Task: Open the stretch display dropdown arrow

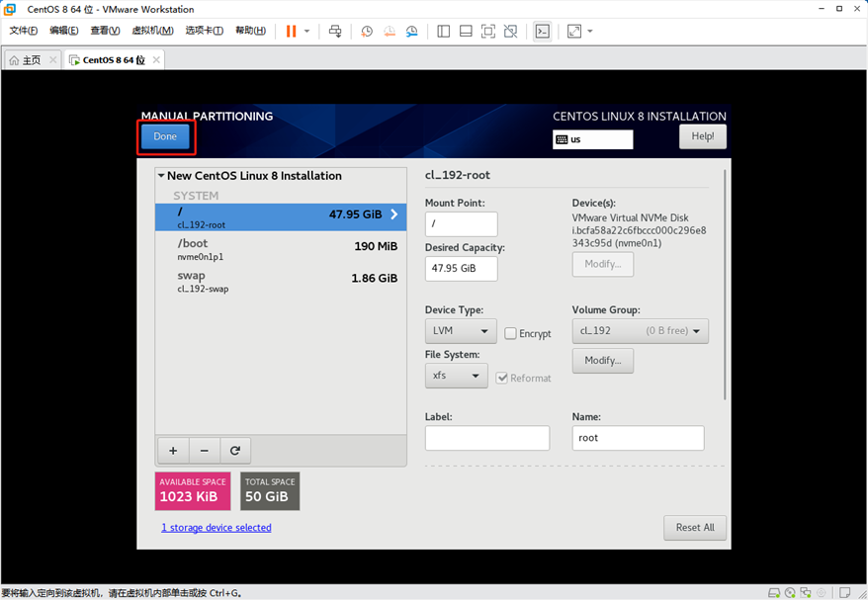Action: pos(589,31)
